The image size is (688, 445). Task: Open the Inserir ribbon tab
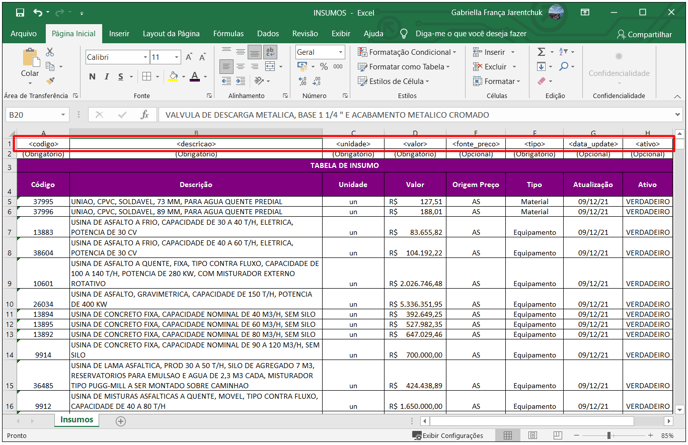tap(119, 33)
